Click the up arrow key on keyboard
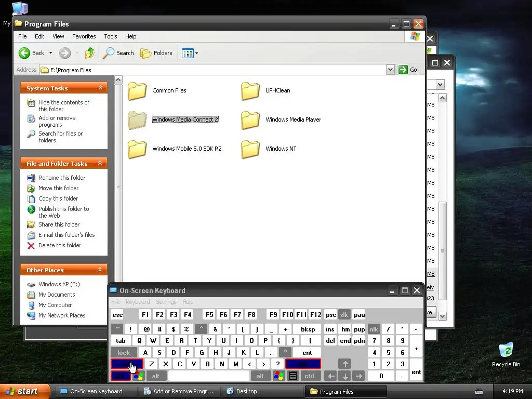The width and height of the screenshot is (532, 399). (345, 364)
